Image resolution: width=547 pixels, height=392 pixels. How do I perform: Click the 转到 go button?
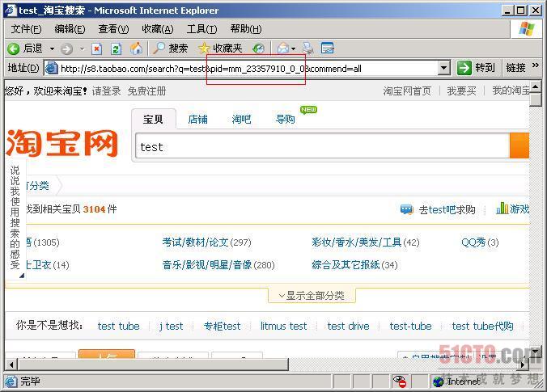[x=476, y=68]
